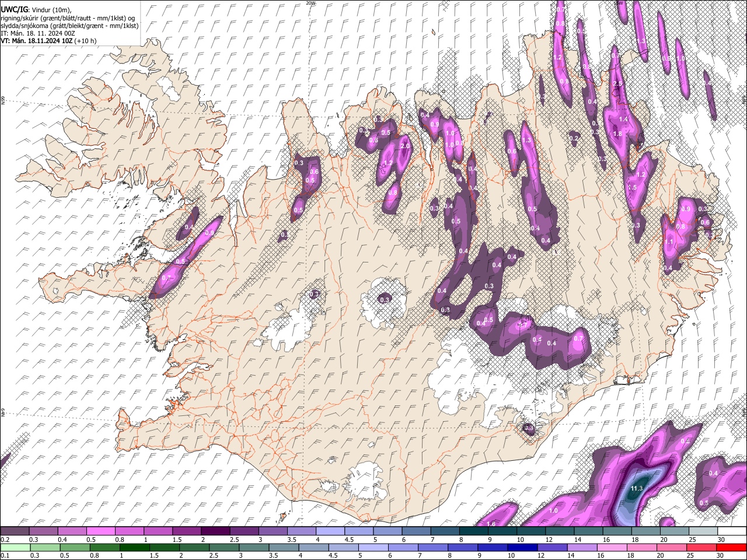This screenshot has height=560, width=747.
Task: Pick the pale green swatch between 0.1 and 0.3
Action: point(16,547)
